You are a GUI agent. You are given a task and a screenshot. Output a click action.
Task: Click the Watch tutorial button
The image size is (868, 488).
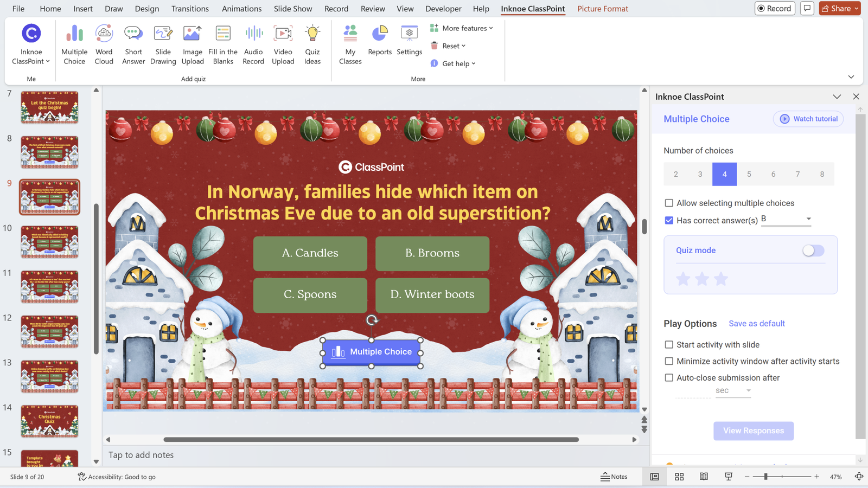(x=808, y=119)
